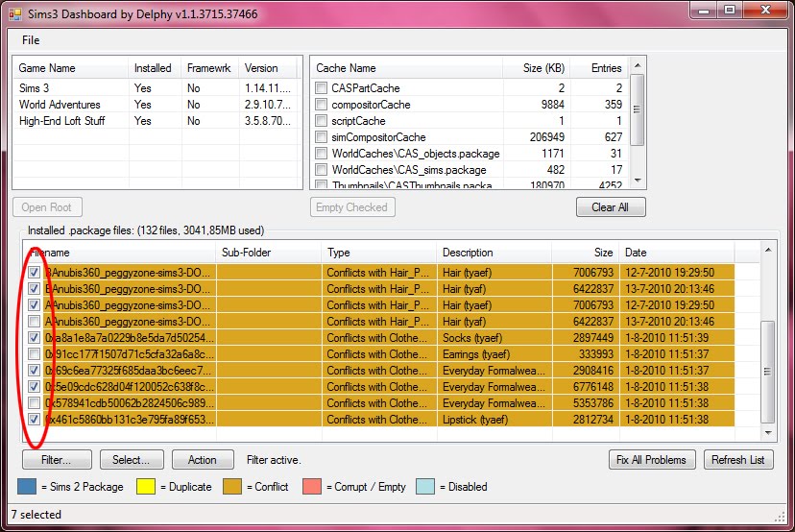The width and height of the screenshot is (795, 532).
Task: Select the 0x69c6ea77325f685daa3bc6eec7 package row
Action: 379,371
